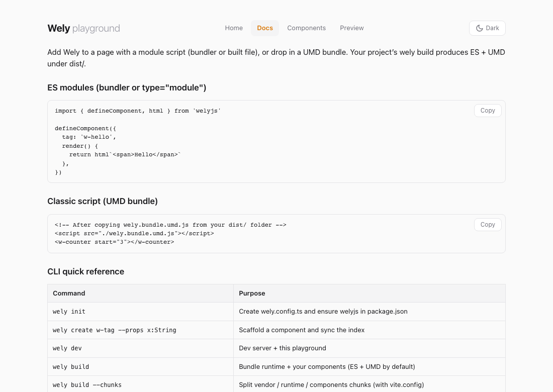553x392 pixels.
Task: Click the Classic script (UMD bundle) heading
Action: tap(103, 201)
